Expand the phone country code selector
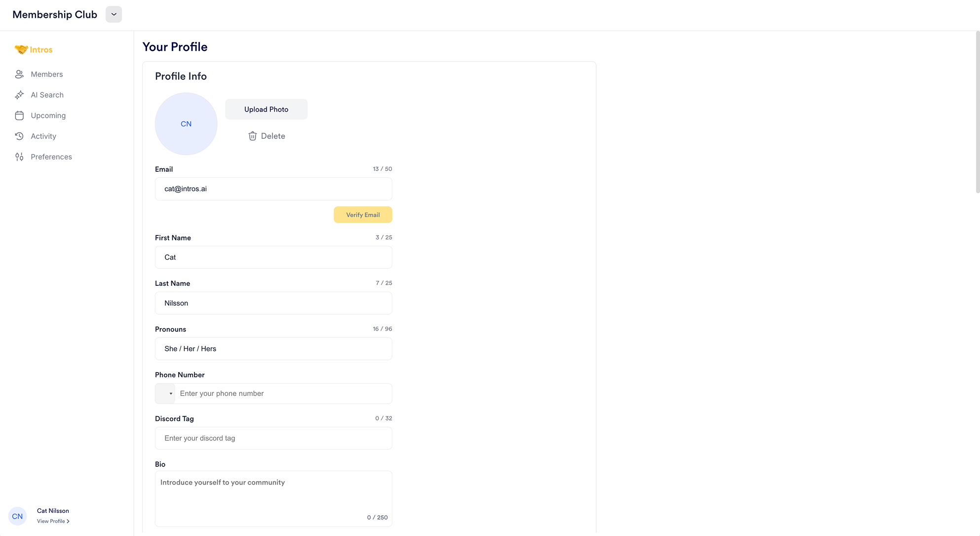The width and height of the screenshot is (980, 536). (165, 393)
